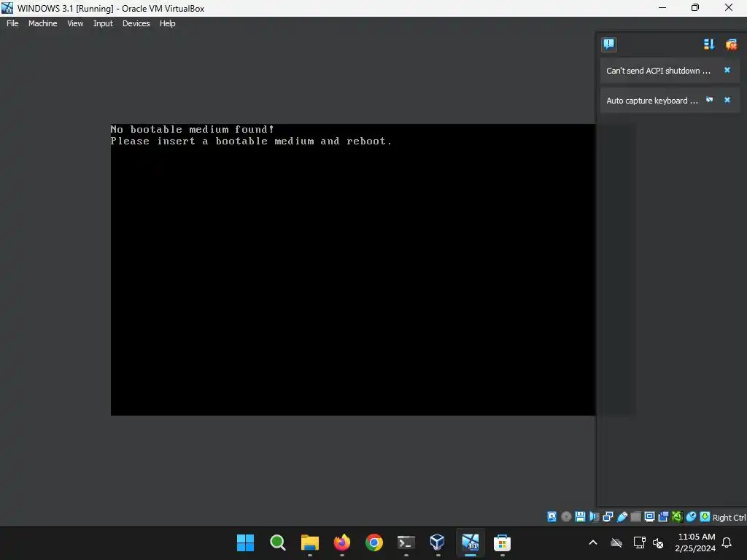The image size is (747, 560).
Task: Open the Windows Start menu
Action: [x=245, y=542]
